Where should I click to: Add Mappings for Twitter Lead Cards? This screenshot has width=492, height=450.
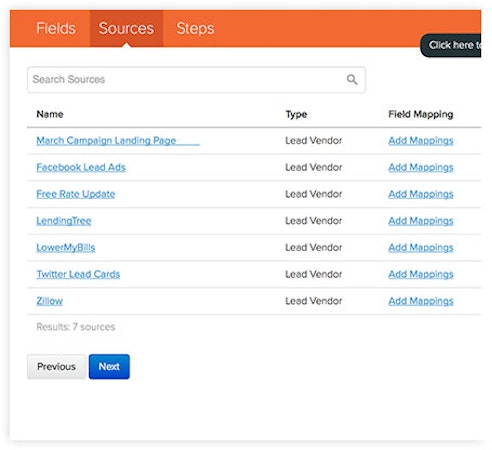(x=421, y=274)
